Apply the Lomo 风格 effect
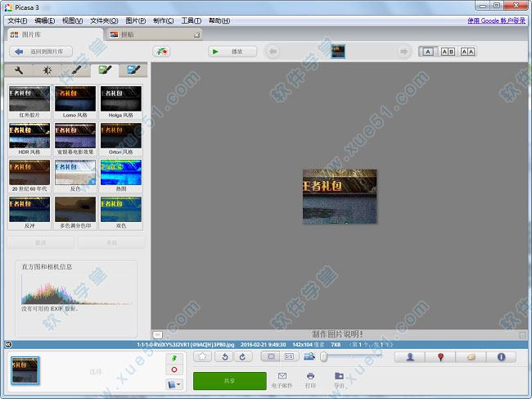 click(x=75, y=102)
